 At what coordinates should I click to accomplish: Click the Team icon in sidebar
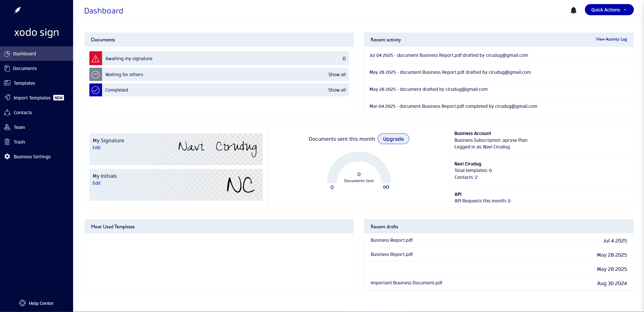tap(7, 127)
